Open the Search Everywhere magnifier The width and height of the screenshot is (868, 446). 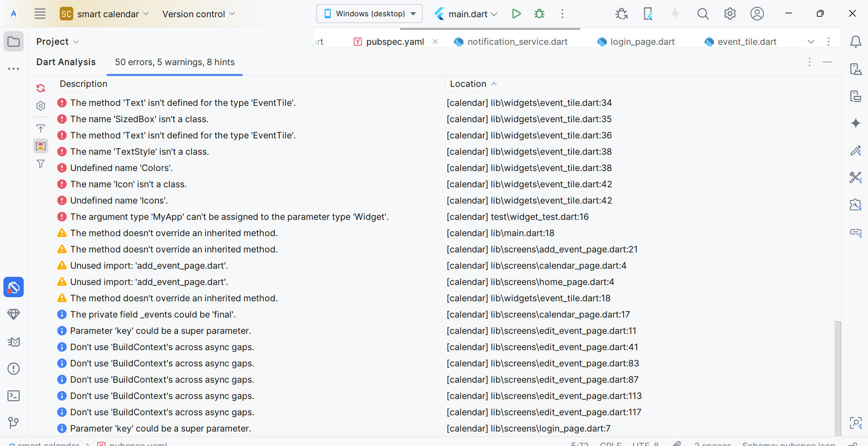pos(702,14)
